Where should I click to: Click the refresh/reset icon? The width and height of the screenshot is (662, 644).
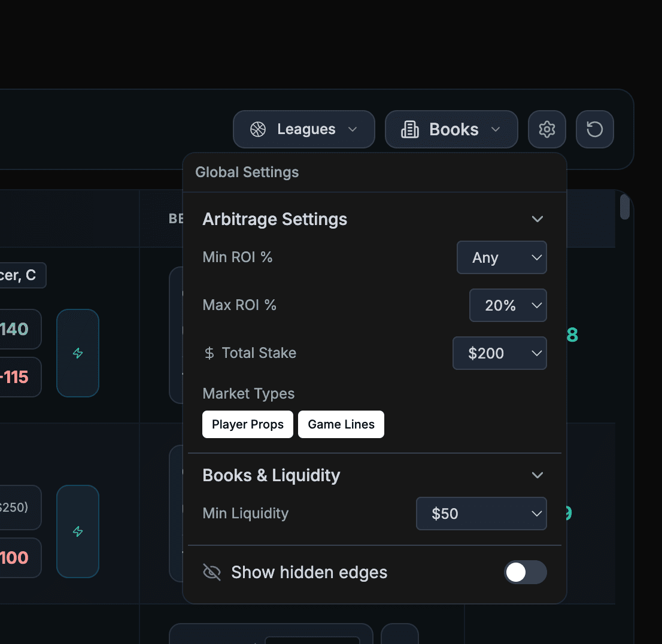pos(594,129)
